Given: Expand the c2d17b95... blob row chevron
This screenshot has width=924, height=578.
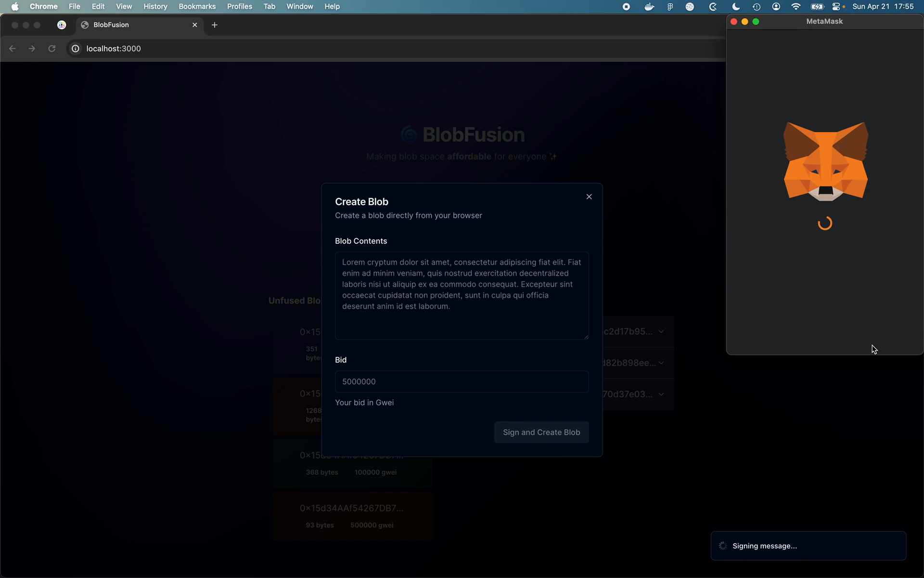Looking at the screenshot, I should 661,331.
